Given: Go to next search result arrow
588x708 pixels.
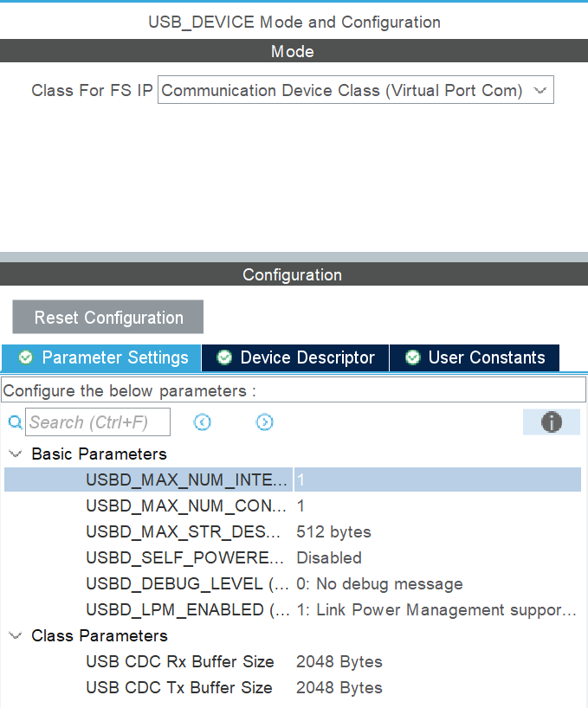Looking at the screenshot, I should 265,422.
